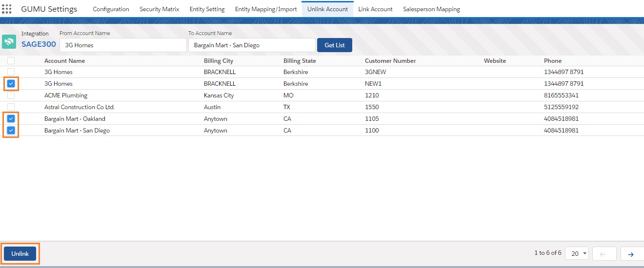Click the Account Name column header

(x=64, y=61)
